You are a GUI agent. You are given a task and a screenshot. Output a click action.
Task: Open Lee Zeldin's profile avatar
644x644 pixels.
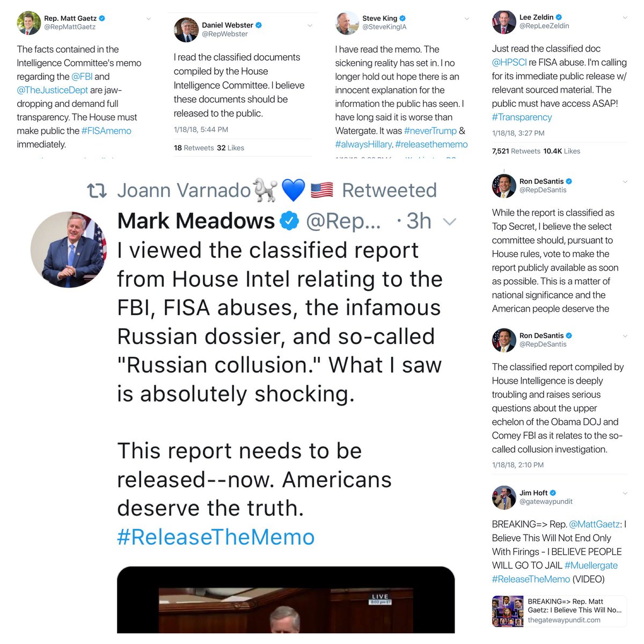504,21
